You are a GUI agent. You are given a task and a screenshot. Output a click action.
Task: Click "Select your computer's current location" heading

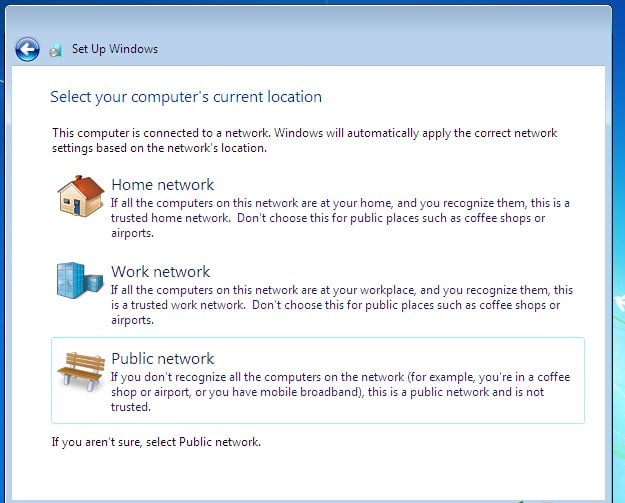(186, 97)
